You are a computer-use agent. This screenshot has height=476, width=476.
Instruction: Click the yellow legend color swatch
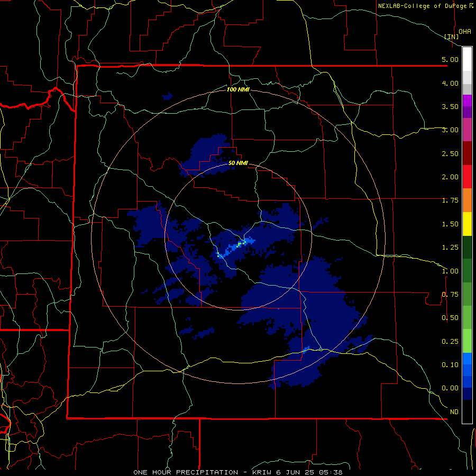(467, 224)
